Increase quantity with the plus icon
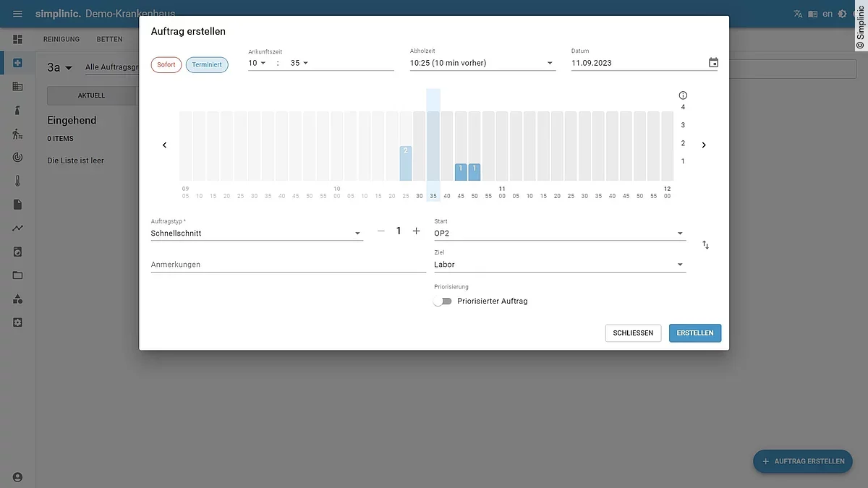 [416, 231]
